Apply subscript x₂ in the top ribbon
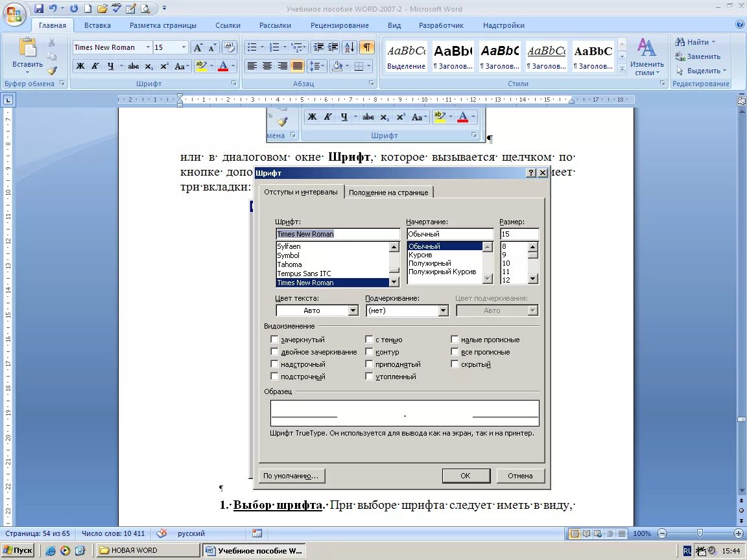Image resolution: width=747 pixels, height=560 pixels. click(x=149, y=66)
